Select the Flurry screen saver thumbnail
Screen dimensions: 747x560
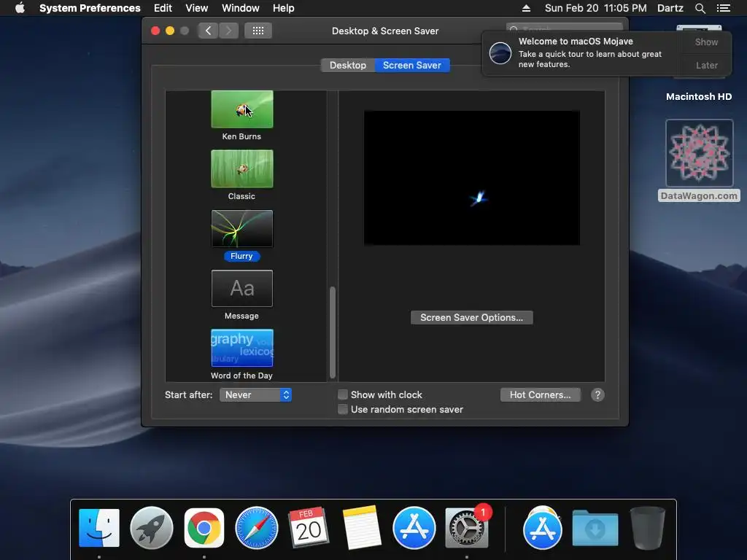pos(242,228)
